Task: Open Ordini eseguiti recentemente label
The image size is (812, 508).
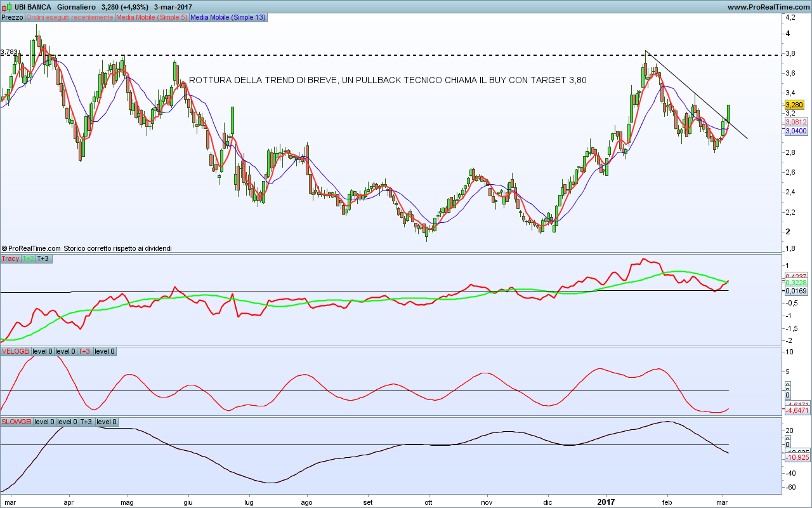Action: click(70, 17)
